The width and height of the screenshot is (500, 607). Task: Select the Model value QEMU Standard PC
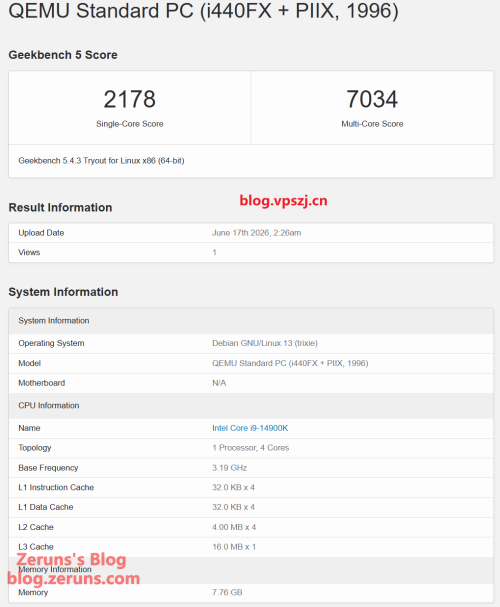click(x=290, y=363)
